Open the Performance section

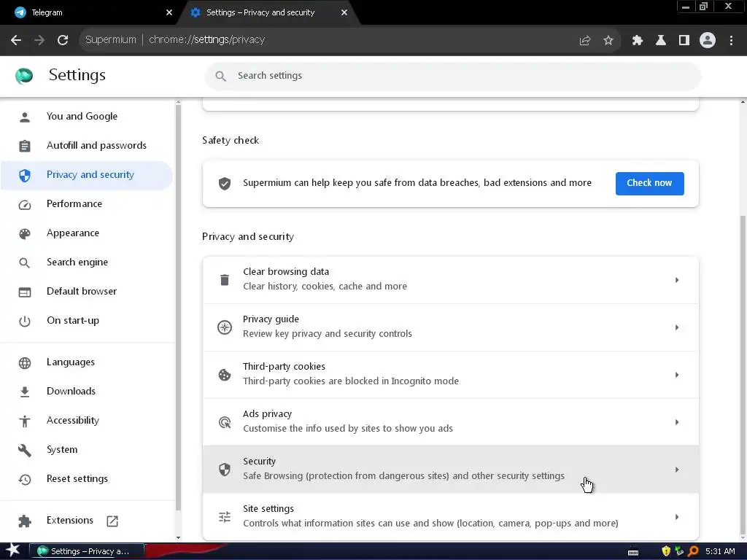87,204
